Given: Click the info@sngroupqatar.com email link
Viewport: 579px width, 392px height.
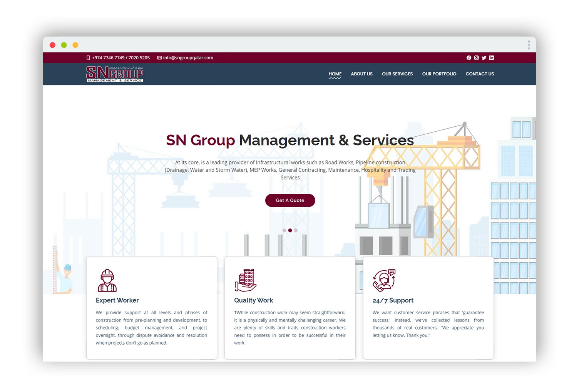Looking at the screenshot, I should [x=188, y=58].
